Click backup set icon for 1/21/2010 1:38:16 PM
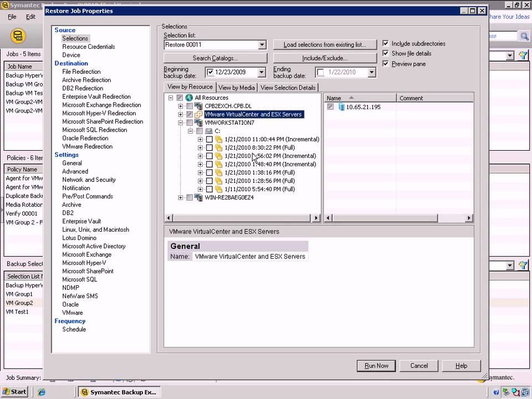 (x=219, y=173)
